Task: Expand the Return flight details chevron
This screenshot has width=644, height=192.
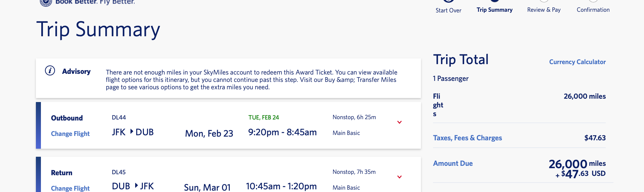Action: click(x=399, y=177)
